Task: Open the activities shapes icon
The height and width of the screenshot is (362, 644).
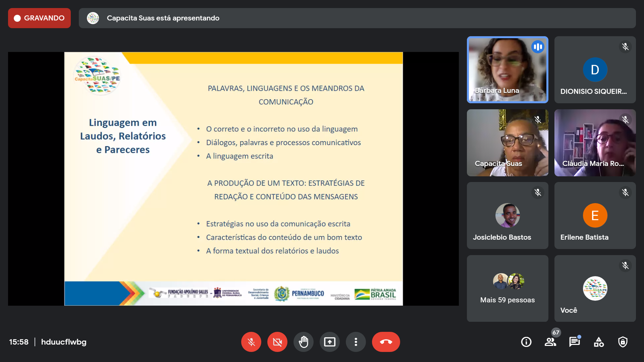Action: pyautogui.click(x=598, y=342)
